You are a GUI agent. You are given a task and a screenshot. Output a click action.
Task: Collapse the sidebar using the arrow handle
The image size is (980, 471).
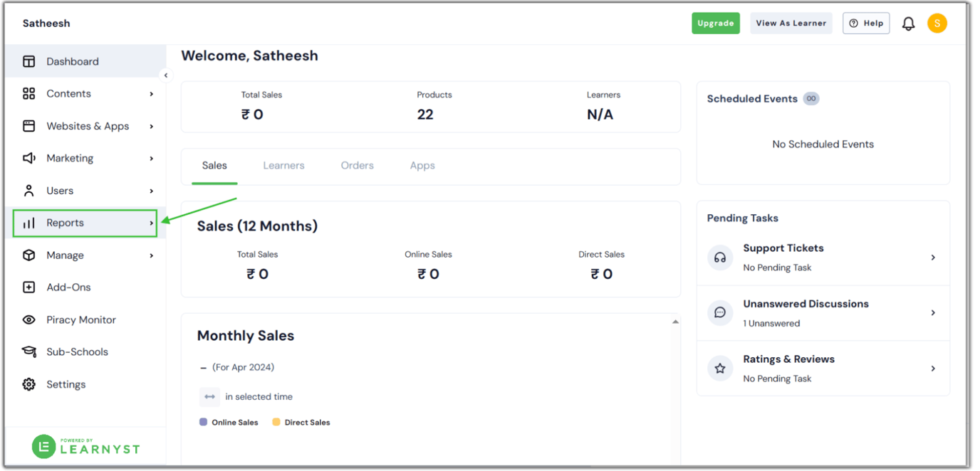click(x=165, y=75)
